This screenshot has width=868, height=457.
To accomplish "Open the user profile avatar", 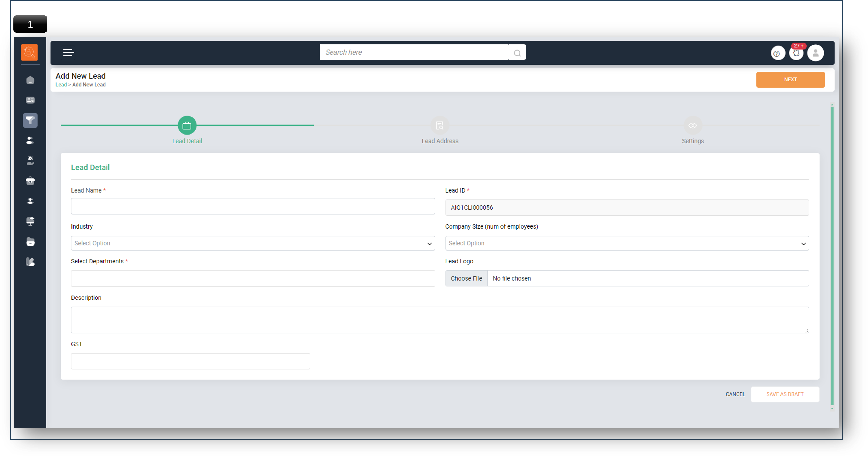I will click(x=815, y=53).
